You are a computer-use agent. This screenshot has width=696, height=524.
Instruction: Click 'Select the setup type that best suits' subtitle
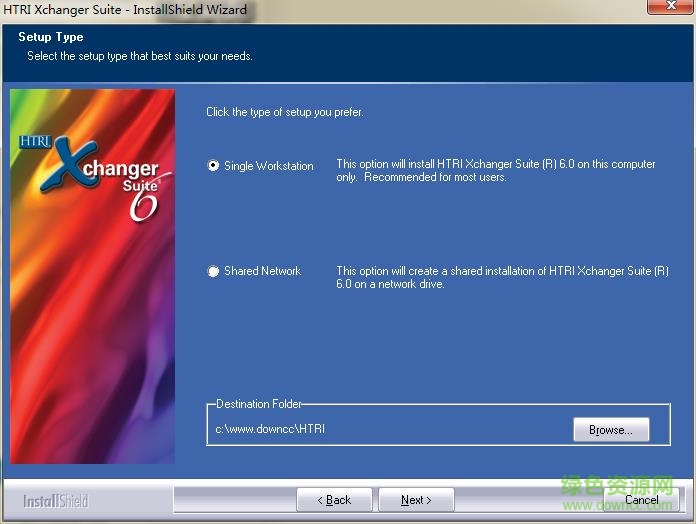pyautogui.click(x=140, y=56)
